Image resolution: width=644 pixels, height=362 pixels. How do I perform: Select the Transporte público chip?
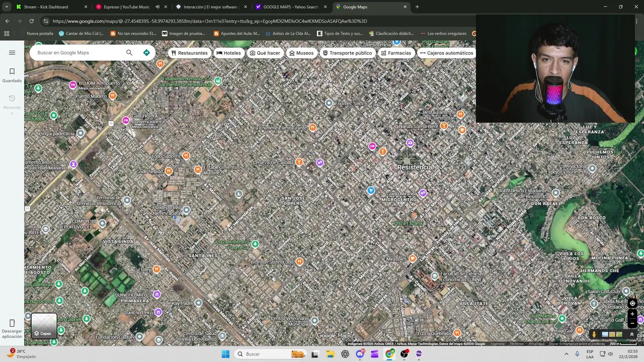[347, 53]
